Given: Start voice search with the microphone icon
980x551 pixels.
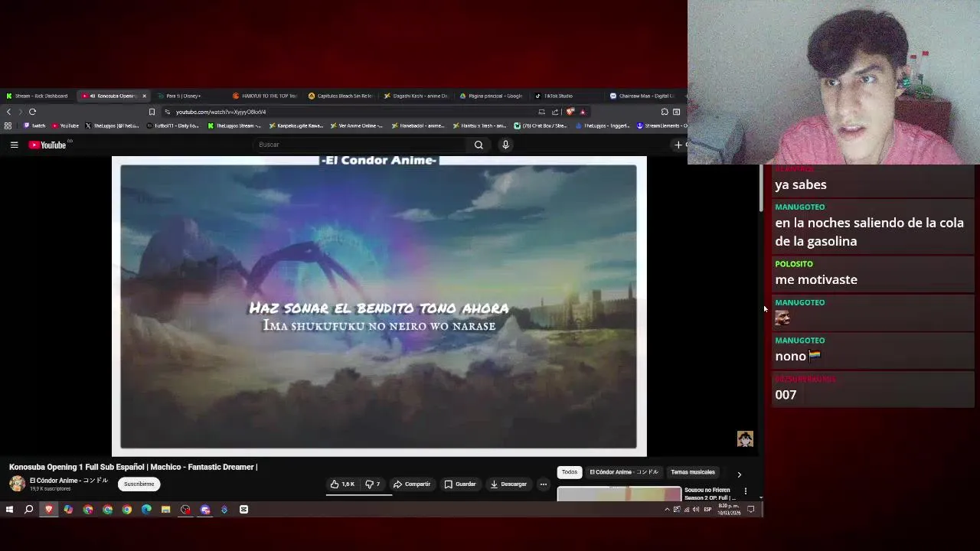Looking at the screenshot, I should pos(505,145).
